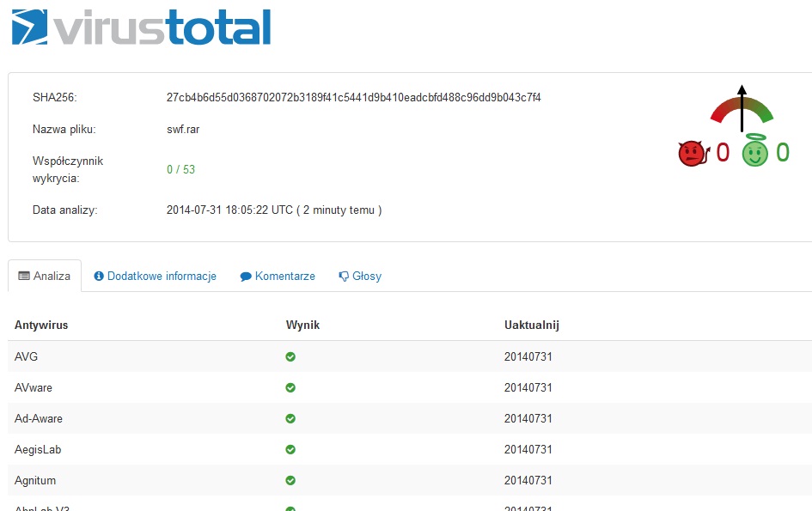Click the Nazwa pliku: label

point(64,130)
